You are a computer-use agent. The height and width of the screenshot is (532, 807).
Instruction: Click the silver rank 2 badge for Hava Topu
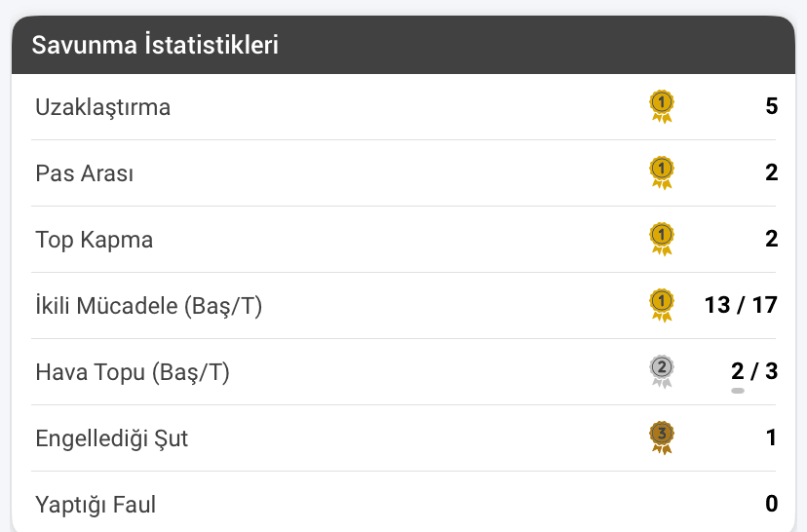(x=662, y=371)
